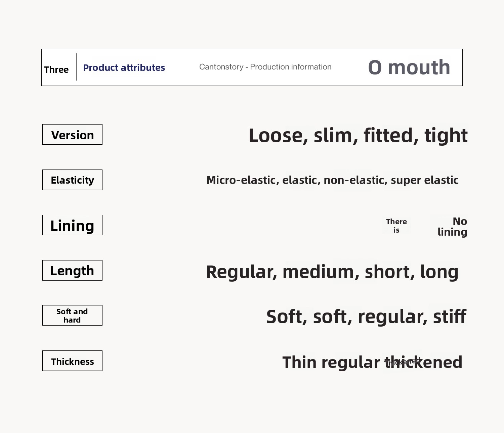Click the Version label box
The image size is (504, 433).
72,135
